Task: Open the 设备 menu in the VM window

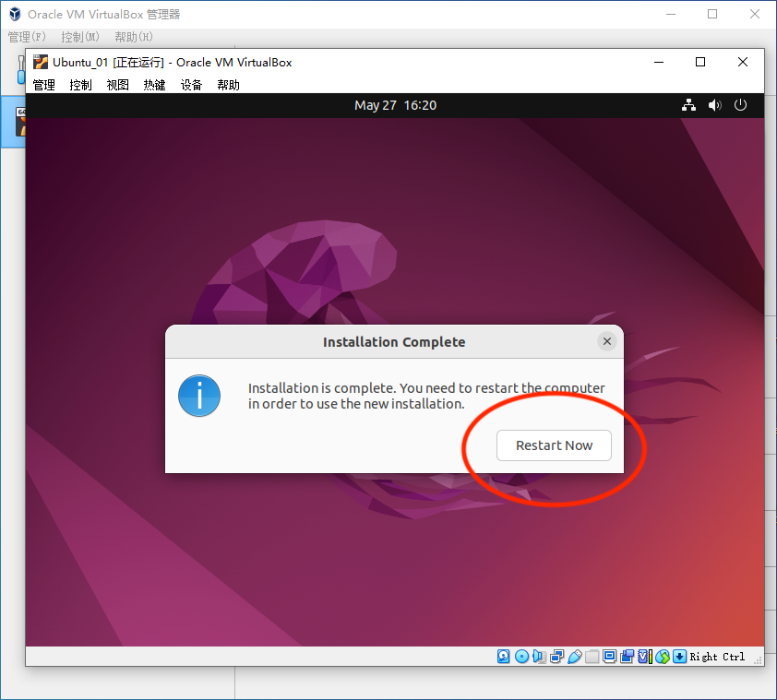Action: [191, 85]
